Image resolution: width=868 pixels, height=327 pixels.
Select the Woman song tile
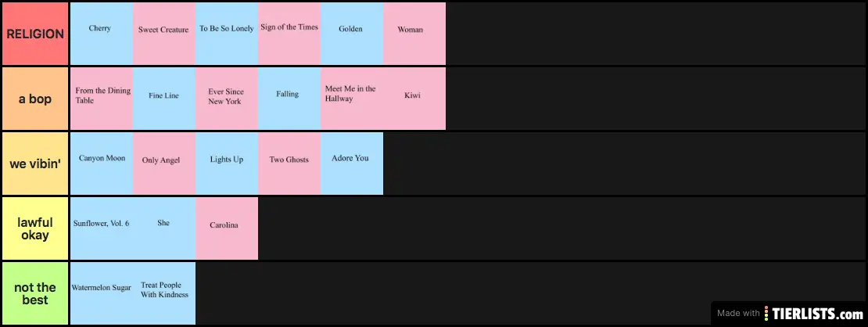click(x=414, y=34)
